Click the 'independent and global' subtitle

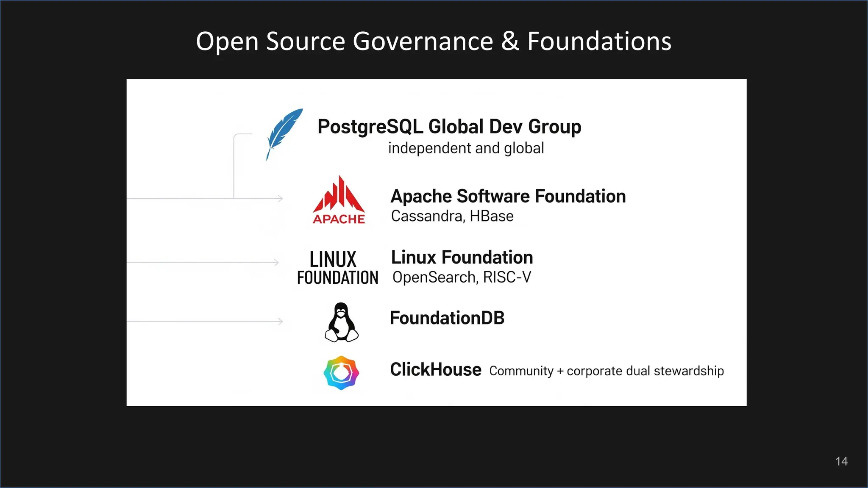coord(466,148)
